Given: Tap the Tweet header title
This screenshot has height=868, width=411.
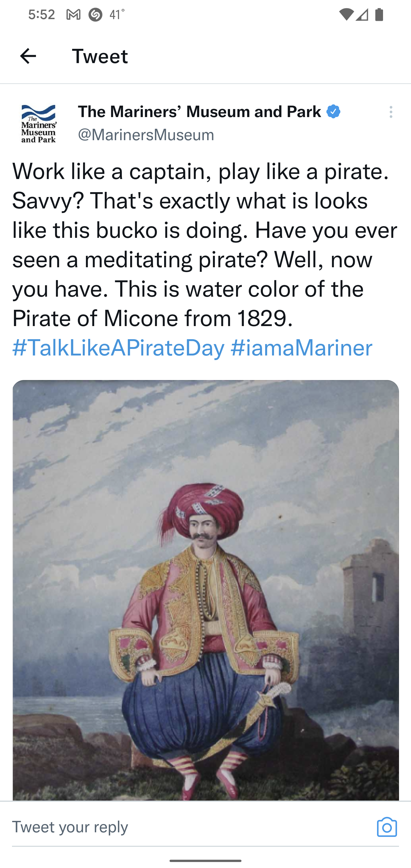Looking at the screenshot, I should pos(100,56).
